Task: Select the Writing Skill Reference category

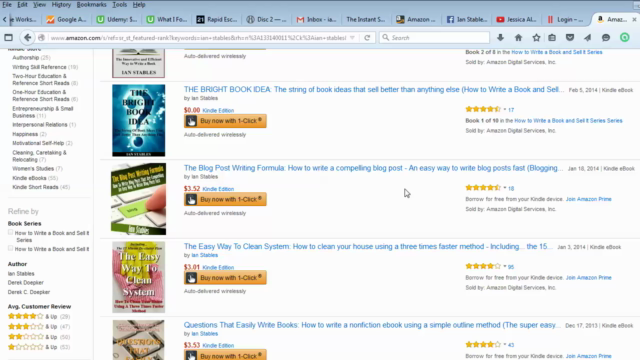Action: (x=39, y=67)
